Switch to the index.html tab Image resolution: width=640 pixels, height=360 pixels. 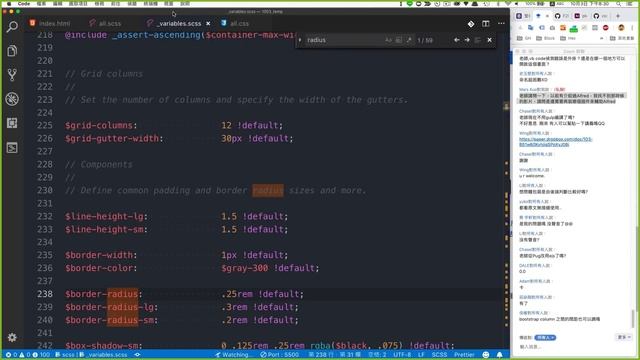coord(50,24)
